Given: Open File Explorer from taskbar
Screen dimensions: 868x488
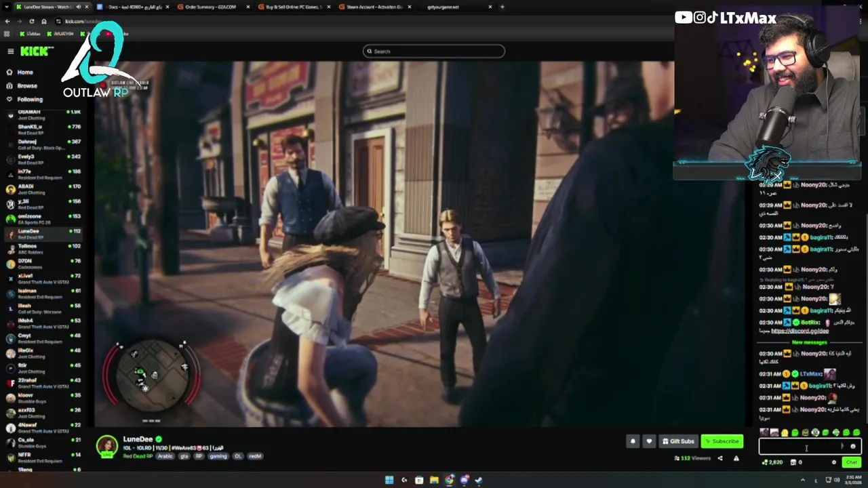Looking at the screenshot, I should (x=434, y=480).
